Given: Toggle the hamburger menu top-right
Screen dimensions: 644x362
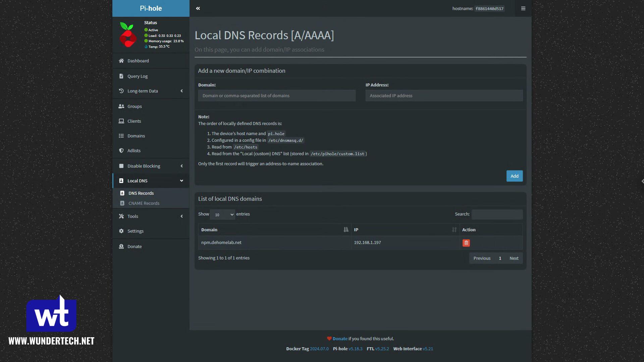Looking at the screenshot, I should (523, 8).
